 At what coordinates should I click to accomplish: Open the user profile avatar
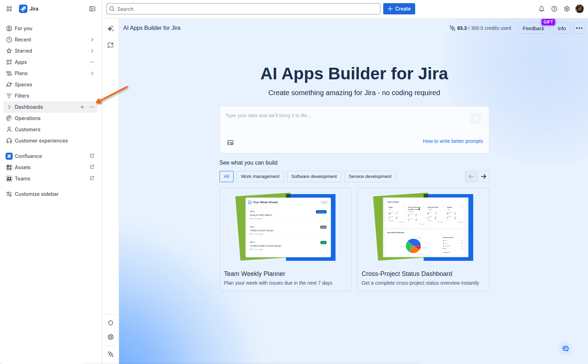point(580,9)
